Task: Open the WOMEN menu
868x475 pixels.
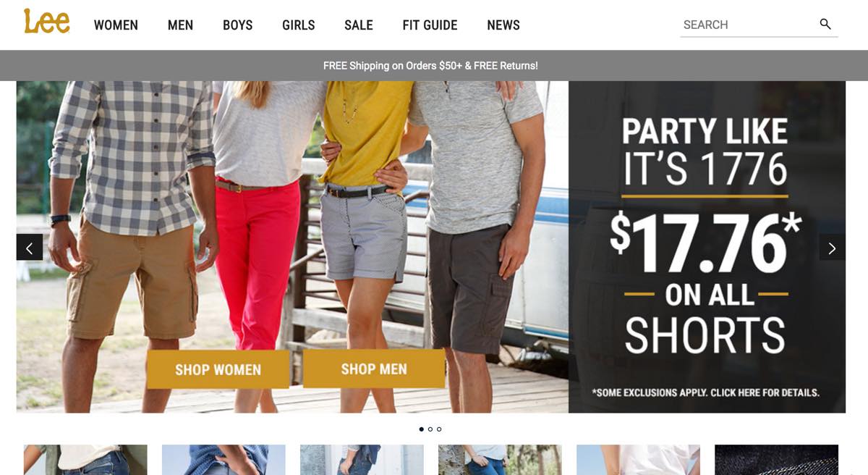Action: [x=116, y=25]
